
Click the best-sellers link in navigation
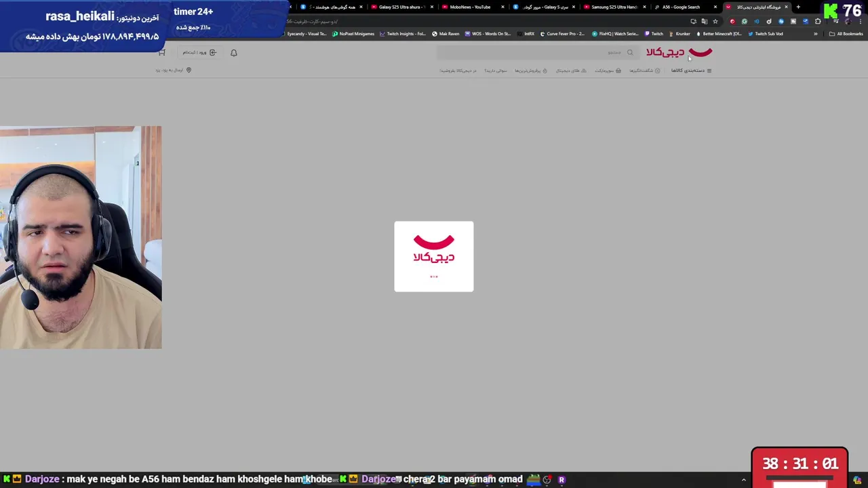(530, 70)
